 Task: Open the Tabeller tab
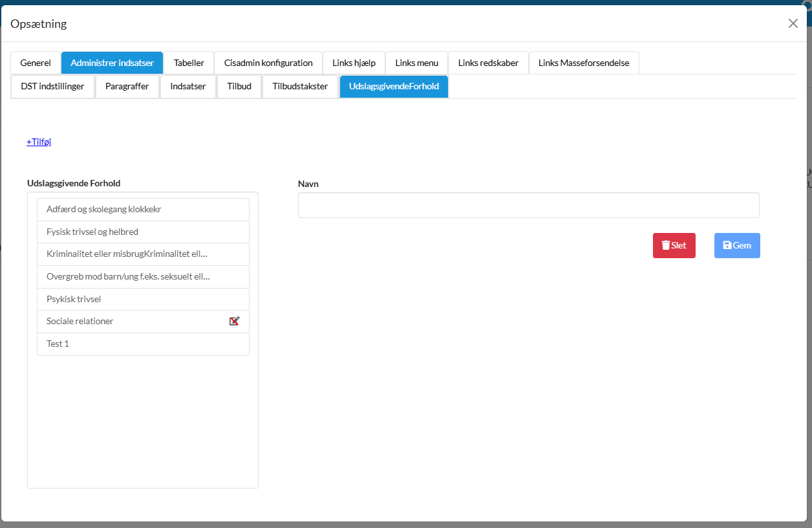pos(189,63)
